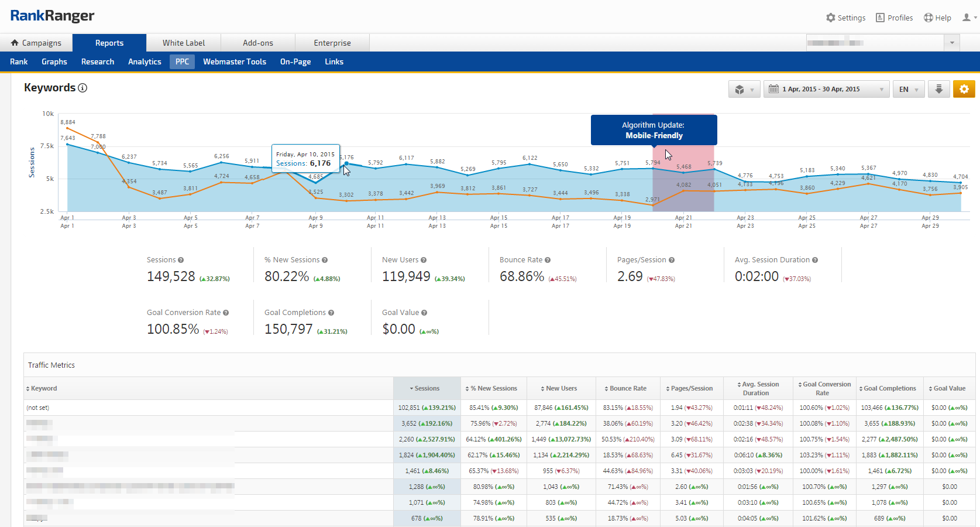Go to the Analytics submenu

tap(145, 61)
